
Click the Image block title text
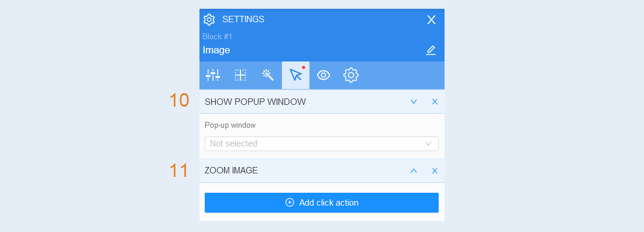(x=216, y=50)
